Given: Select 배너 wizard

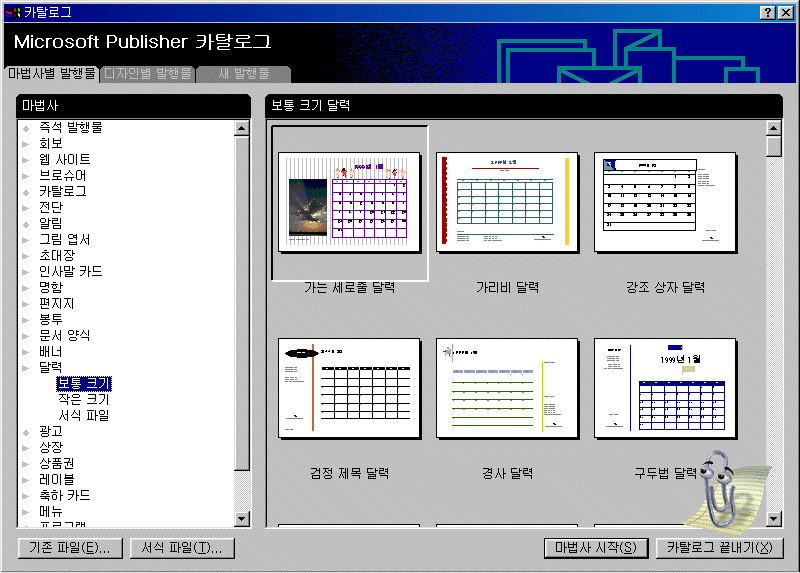Looking at the screenshot, I should [51, 351].
